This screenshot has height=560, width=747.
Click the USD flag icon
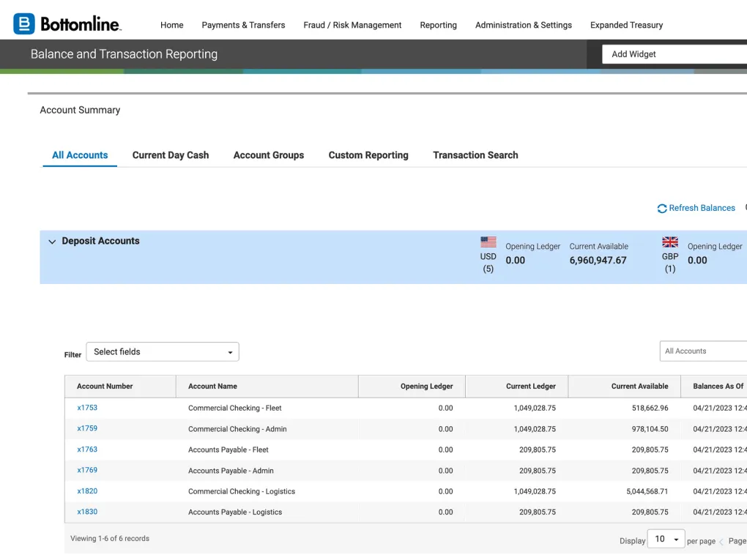coord(488,242)
